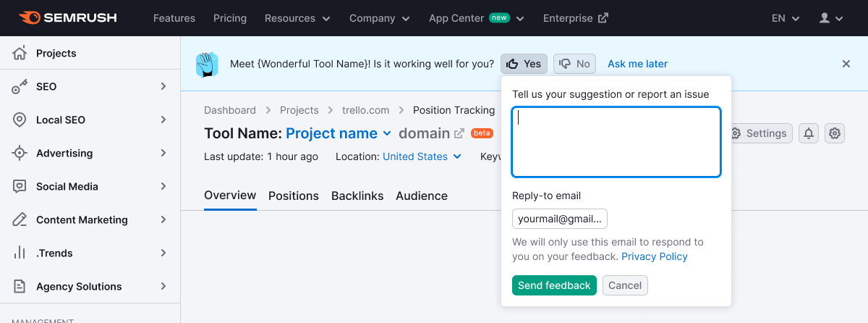Screen dimensions: 868x323
Task: Click the notification bell icon
Action: [x=809, y=133]
